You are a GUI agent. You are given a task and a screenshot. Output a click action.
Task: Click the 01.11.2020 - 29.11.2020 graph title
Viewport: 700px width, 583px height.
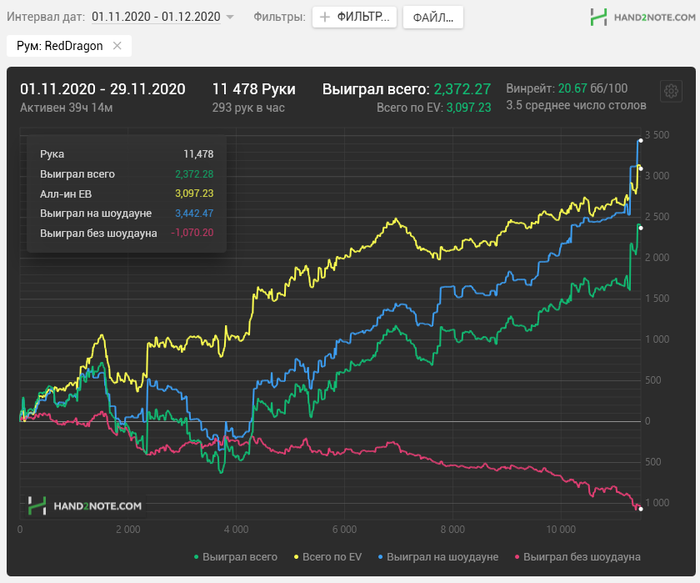[102, 89]
